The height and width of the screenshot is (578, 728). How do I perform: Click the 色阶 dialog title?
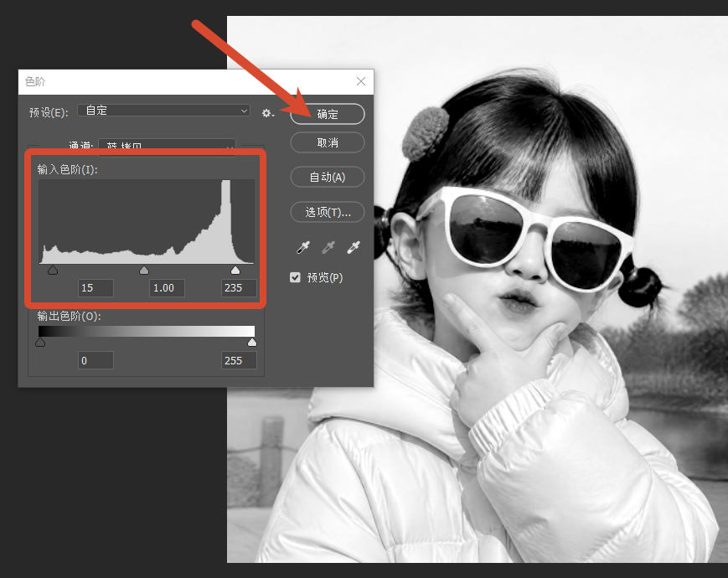[x=35, y=82]
